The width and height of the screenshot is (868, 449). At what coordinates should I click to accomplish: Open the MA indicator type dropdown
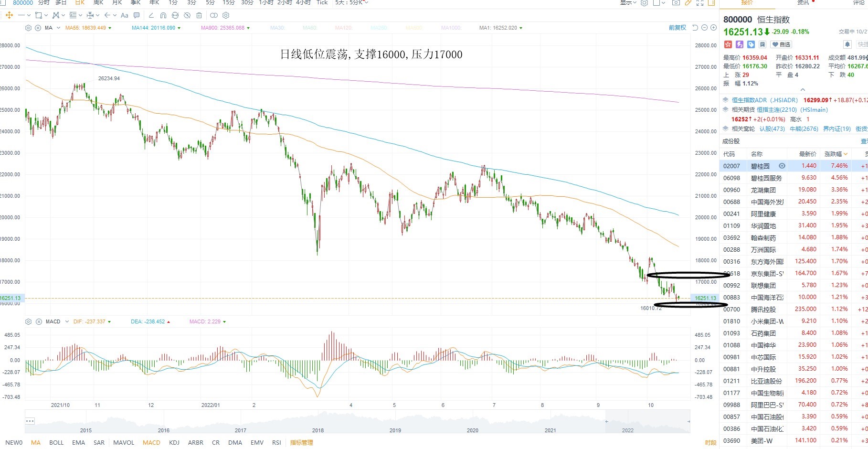point(58,28)
